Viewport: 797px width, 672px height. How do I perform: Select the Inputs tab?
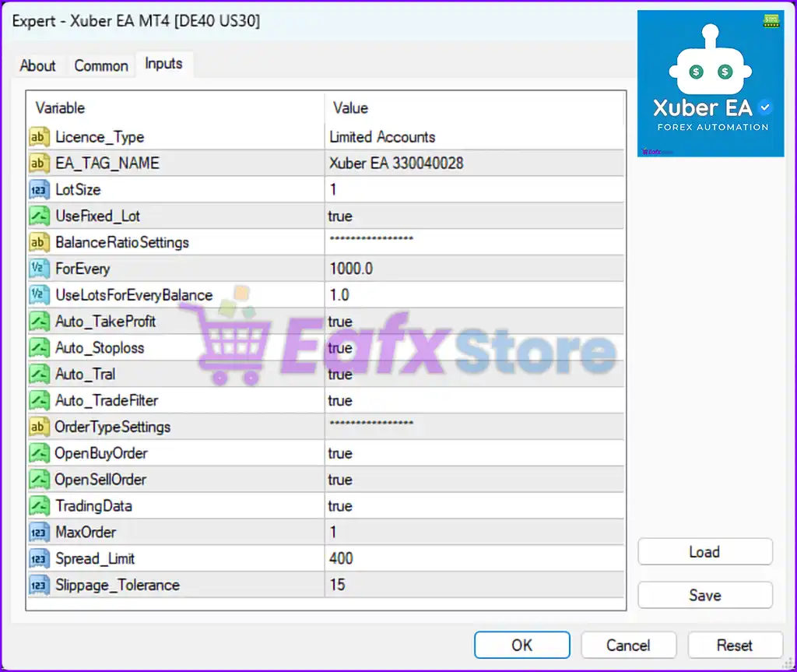[163, 64]
